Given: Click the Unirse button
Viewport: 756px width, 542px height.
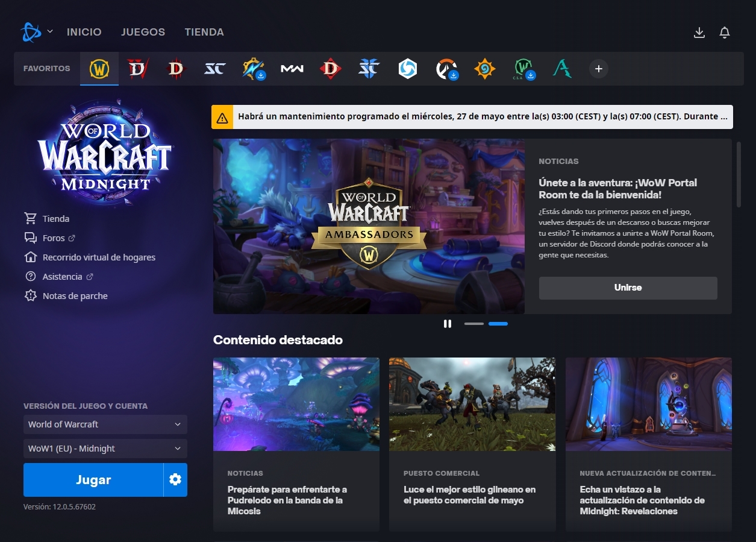Looking at the screenshot, I should pyautogui.click(x=628, y=288).
